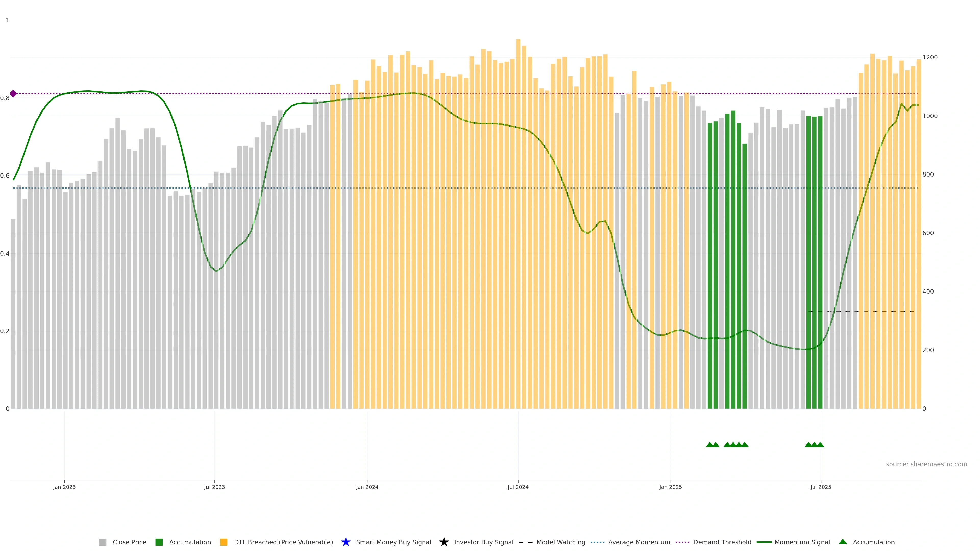Click the early 2025 accumulation triangle markers
980x551 pixels.
pyautogui.click(x=727, y=445)
